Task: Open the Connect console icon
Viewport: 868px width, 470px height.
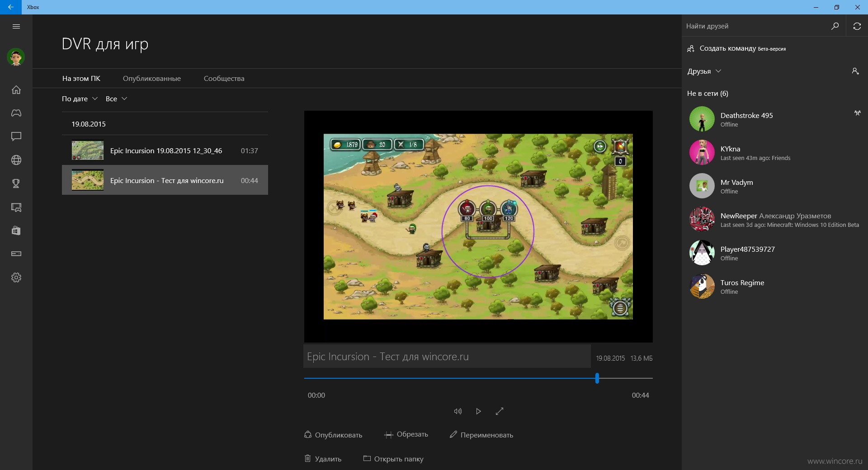Action: point(16,254)
